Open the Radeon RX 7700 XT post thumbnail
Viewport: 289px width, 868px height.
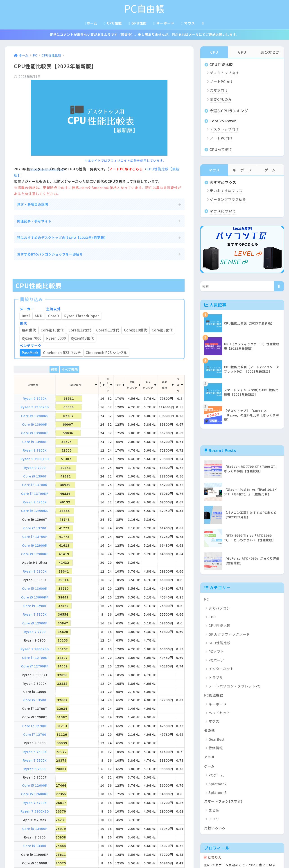tap(213, 469)
